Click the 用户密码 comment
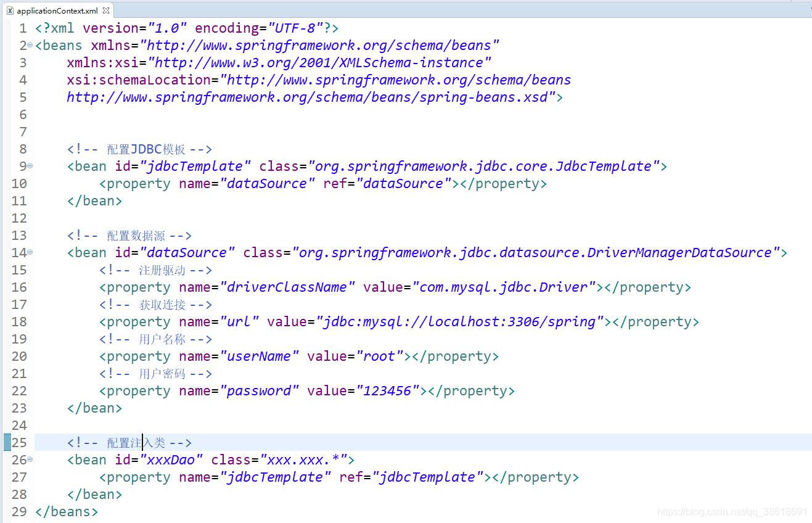812x523 pixels. pos(155,374)
